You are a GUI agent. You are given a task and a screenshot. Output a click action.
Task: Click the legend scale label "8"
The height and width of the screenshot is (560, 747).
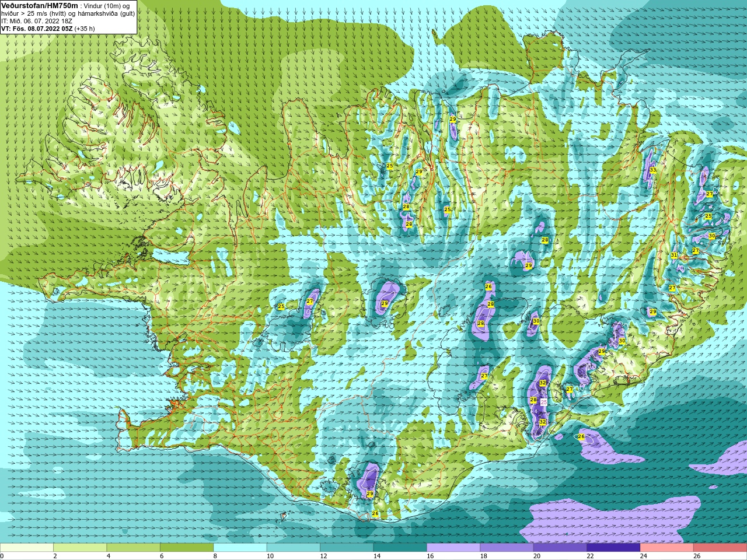tap(215, 556)
